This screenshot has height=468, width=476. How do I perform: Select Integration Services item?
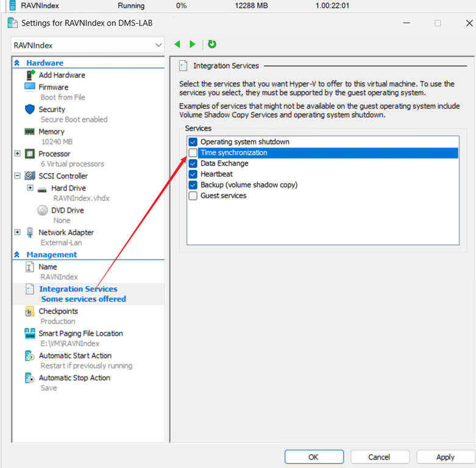(x=79, y=289)
